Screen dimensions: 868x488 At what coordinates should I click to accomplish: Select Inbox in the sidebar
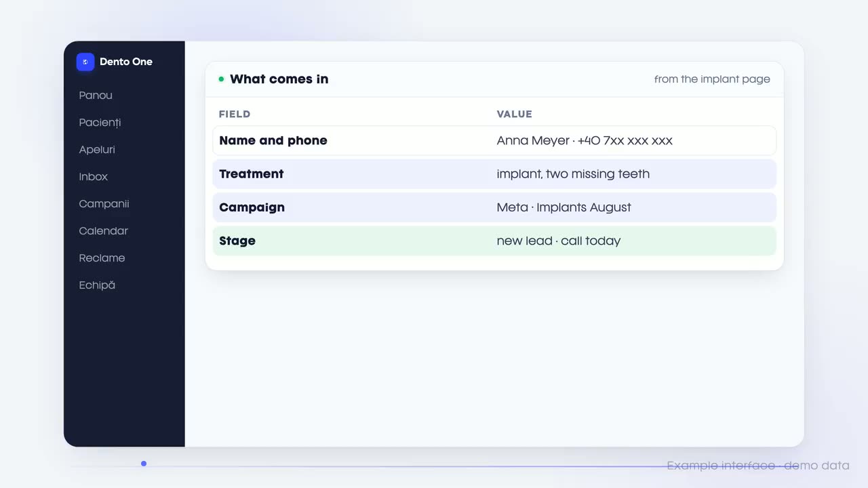coord(94,177)
